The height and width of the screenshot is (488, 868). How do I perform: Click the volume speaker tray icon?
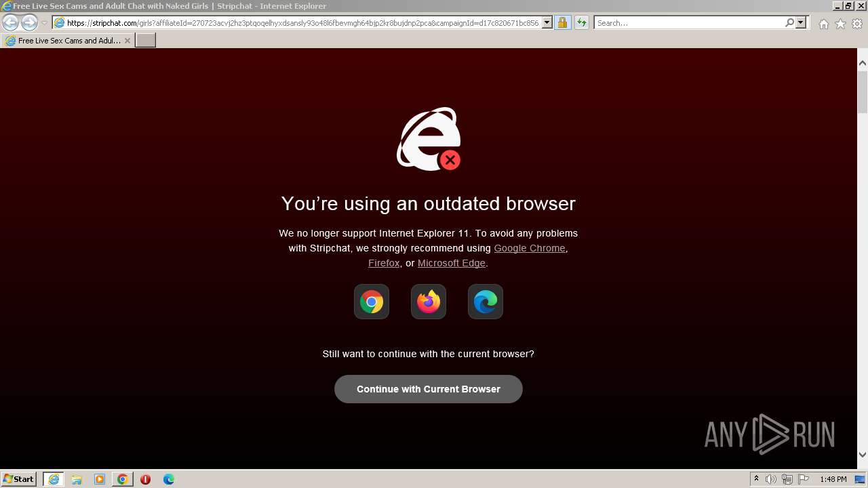(x=771, y=479)
